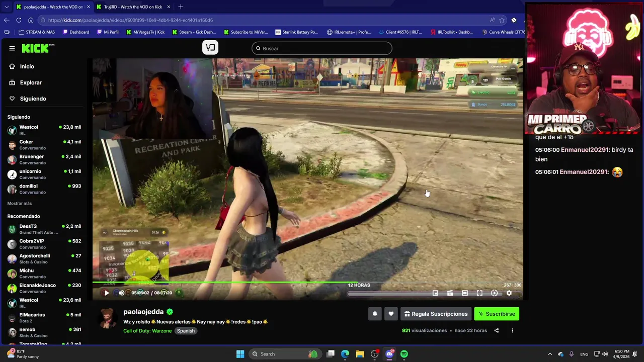Open a new browser tab

point(181,7)
